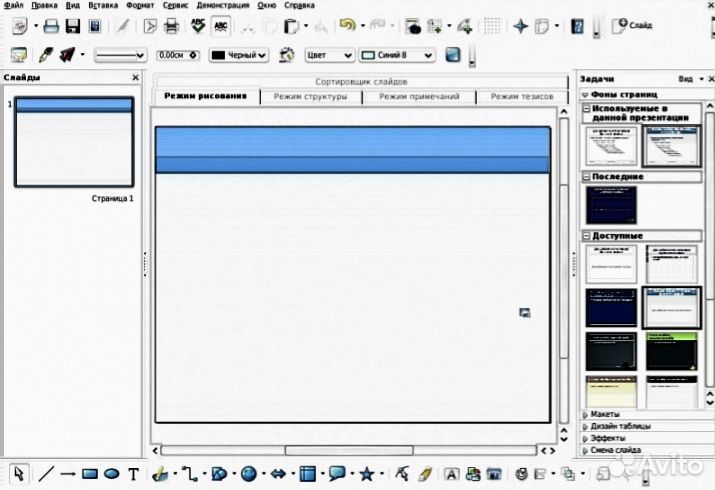
Task: Click the Undo arrow icon
Action: click(x=345, y=26)
